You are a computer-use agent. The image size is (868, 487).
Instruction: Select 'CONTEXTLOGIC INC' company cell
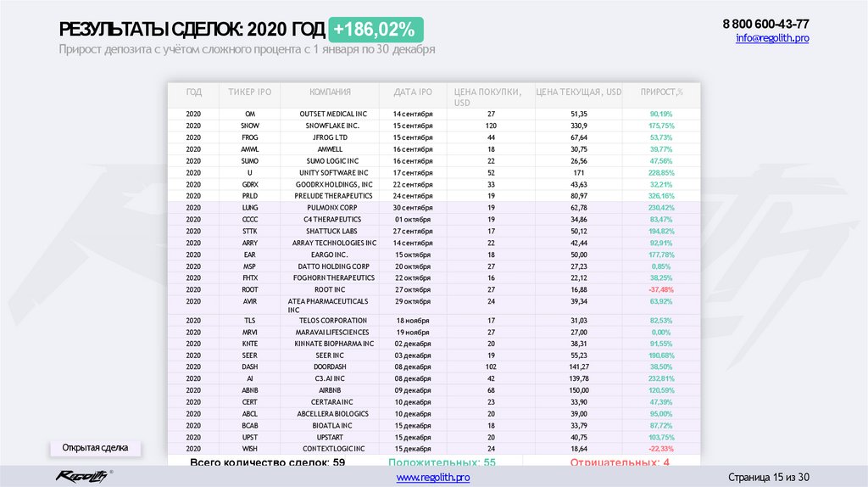pos(333,450)
